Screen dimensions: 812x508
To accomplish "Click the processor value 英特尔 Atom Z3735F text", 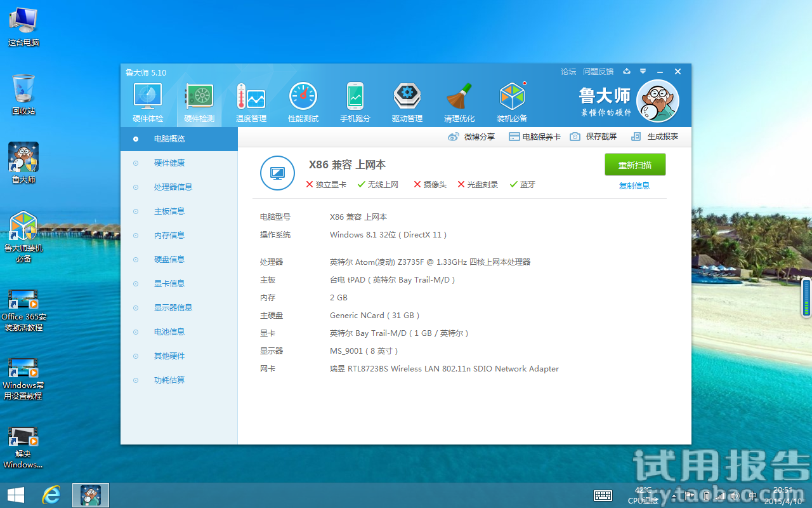I will tap(430, 262).
